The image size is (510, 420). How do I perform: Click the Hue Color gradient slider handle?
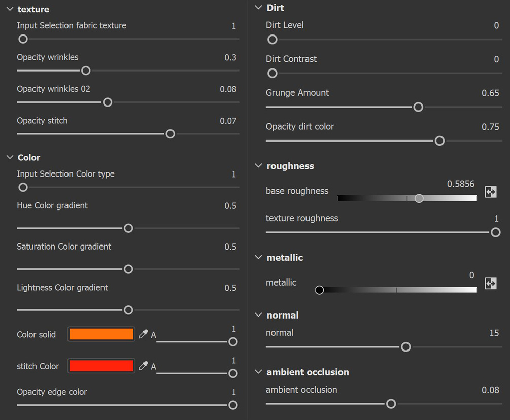(x=128, y=228)
